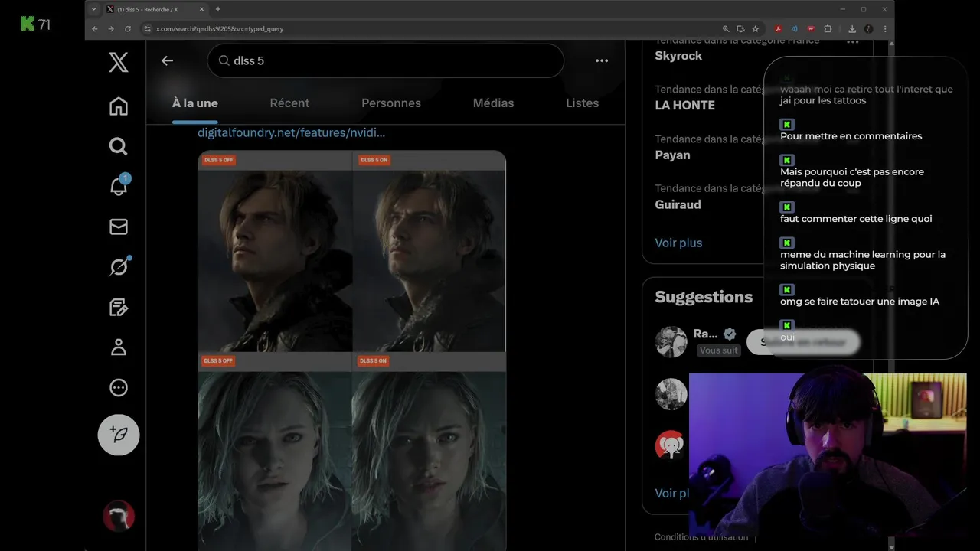Viewport: 980px width, 551px height.
Task: Compose a new post with feather button
Action: click(119, 435)
